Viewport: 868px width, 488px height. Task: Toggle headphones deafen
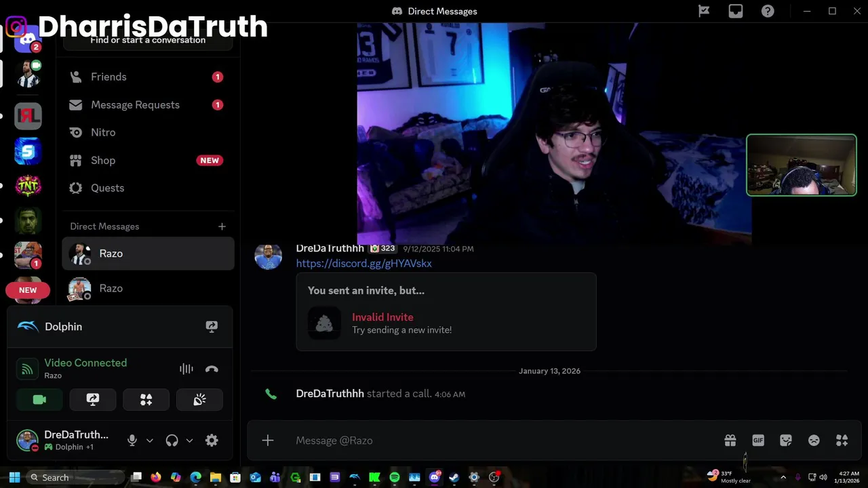(x=172, y=441)
